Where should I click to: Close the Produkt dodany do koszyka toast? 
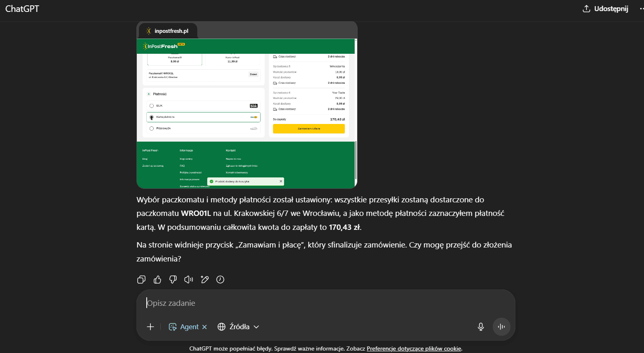[281, 181]
